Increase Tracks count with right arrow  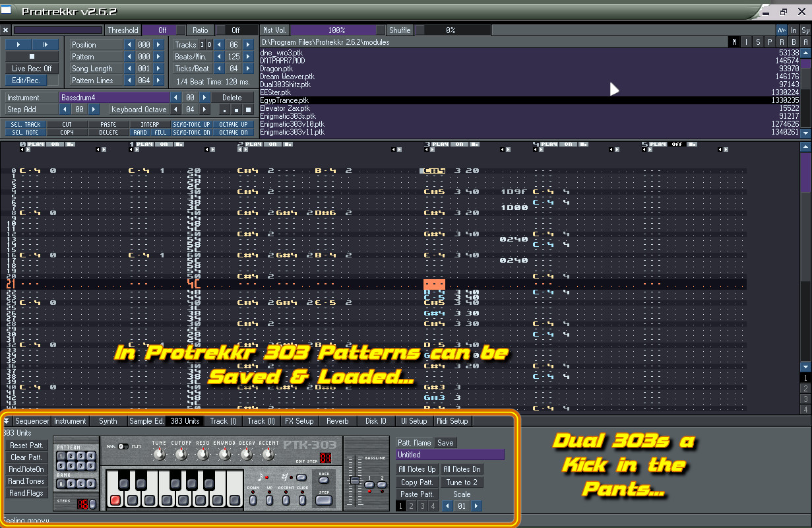coord(248,45)
